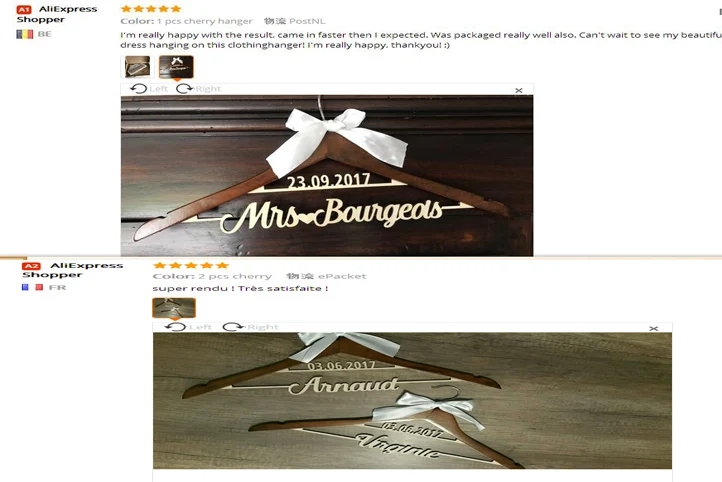Click the A2 avatar badge icon
The image size is (722, 482).
31,266
